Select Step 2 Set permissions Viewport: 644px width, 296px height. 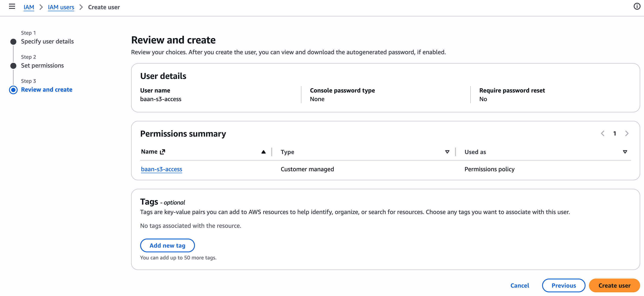click(42, 65)
